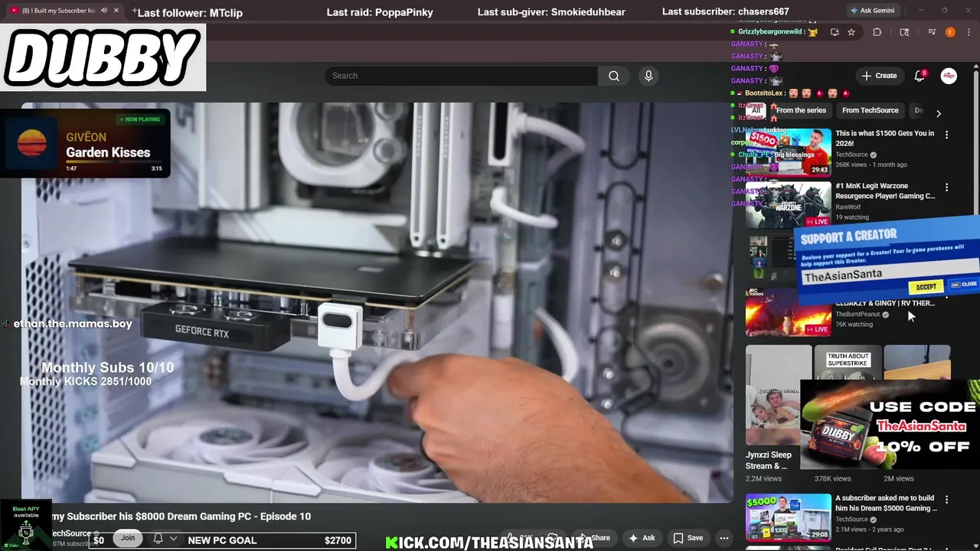
Task: Open $1500 Gets You in 2026 thumbnail
Action: click(x=789, y=152)
